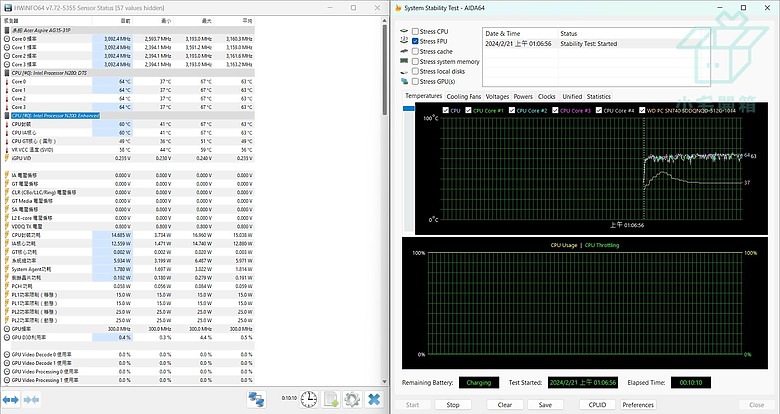Click the disk icon by Stress local disks
This screenshot has height=414, width=780.
click(x=404, y=72)
